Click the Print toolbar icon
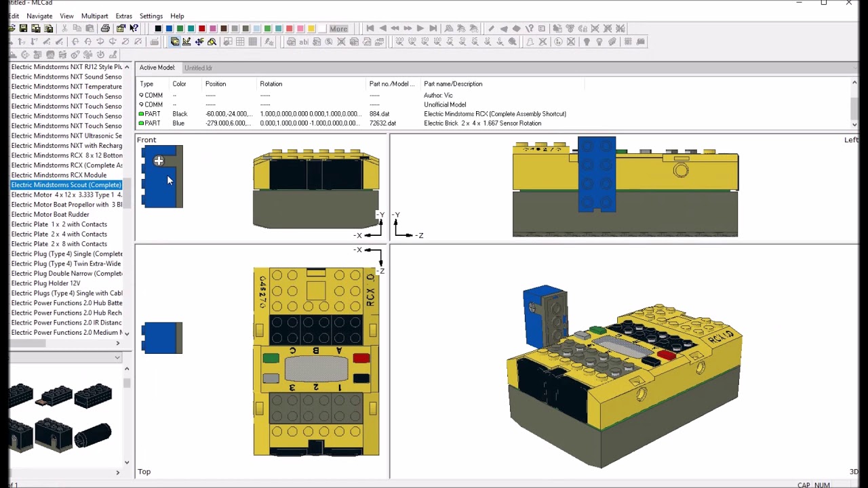The height and width of the screenshot is (488, 868). pyautogui.click(x=106, y=28)
